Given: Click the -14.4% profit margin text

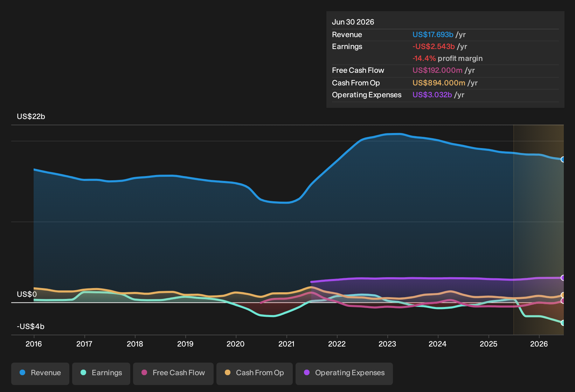Looking at the screenshot, I should click(448, 58).
